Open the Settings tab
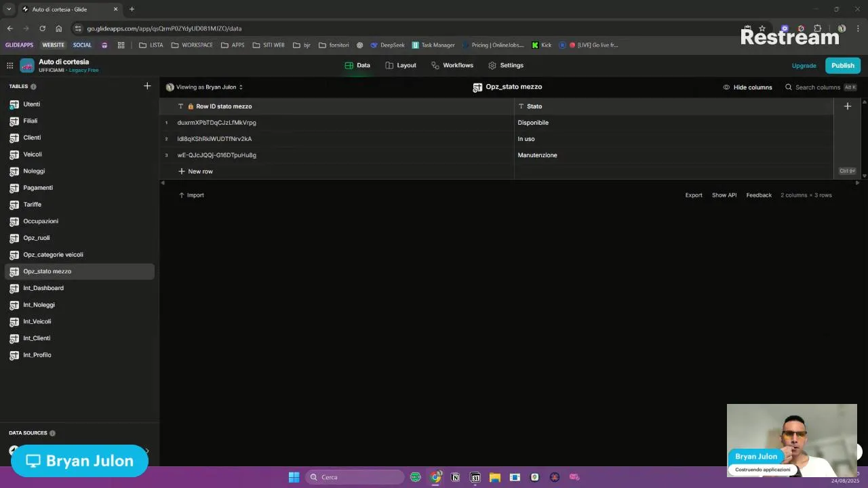Viewport: 868px width, 488px height. pyautogui.click(x=506, y=66)
